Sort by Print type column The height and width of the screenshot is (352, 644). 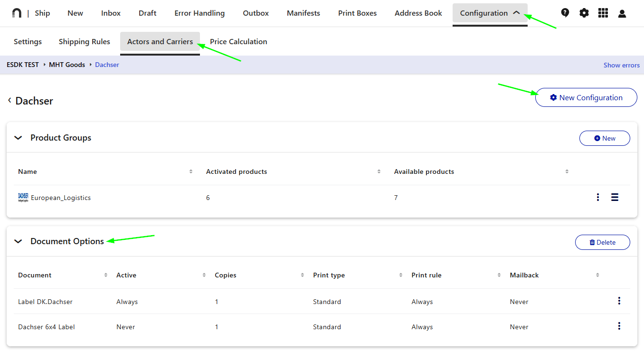pos(400,275)
